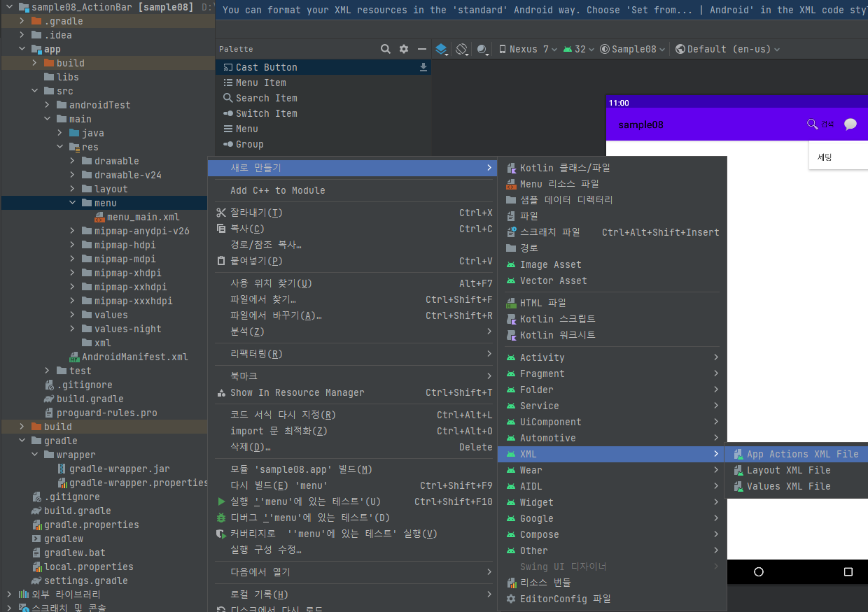This screenshot has height=612, width=868.
Task: Click the chat bubble icon in the preview action bar
Action: click(x=850, y=124)
